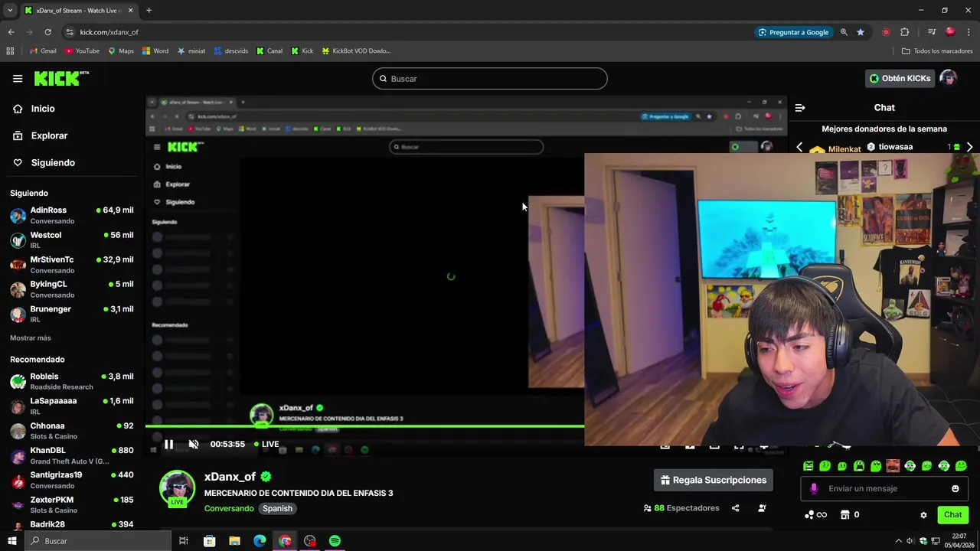Collapse the chat panel

[800, 108]
